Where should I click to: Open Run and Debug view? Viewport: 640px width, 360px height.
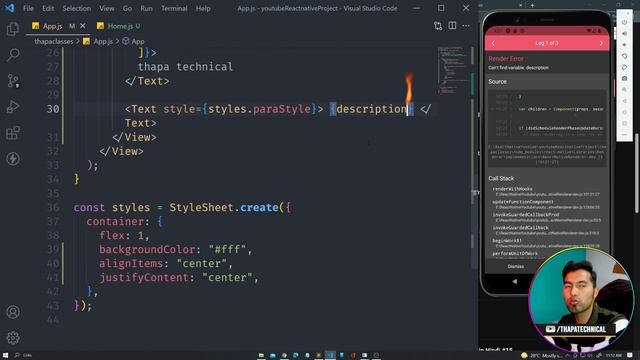click(x=13, y=107)
